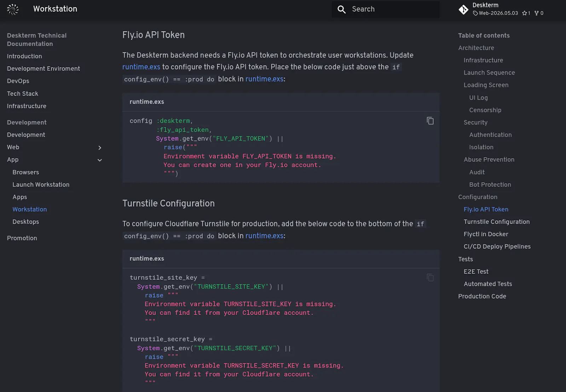Open the Promotion section
The height and width of the screenshot is (392, 566).
(22, 238)
